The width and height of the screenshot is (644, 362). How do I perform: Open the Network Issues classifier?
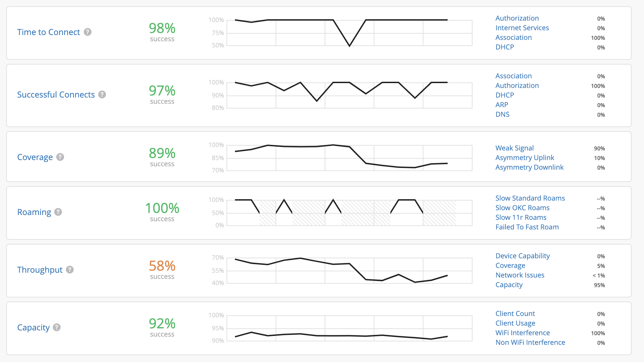click(520, 275)
